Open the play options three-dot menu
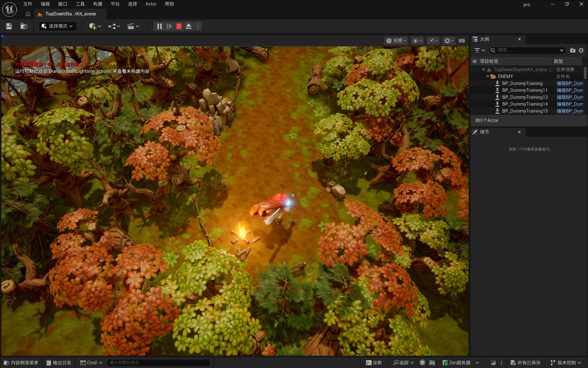This screenshot has height=368, width=588. point(198,26)
